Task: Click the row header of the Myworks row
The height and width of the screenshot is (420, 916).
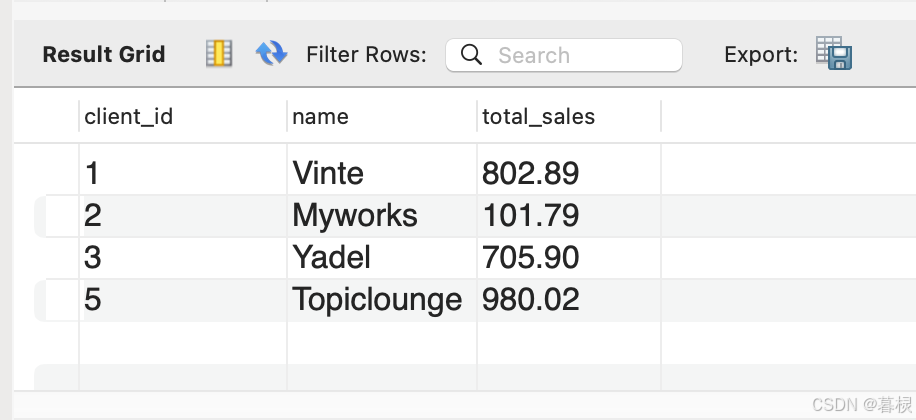Action: click(x=56, y=216)
